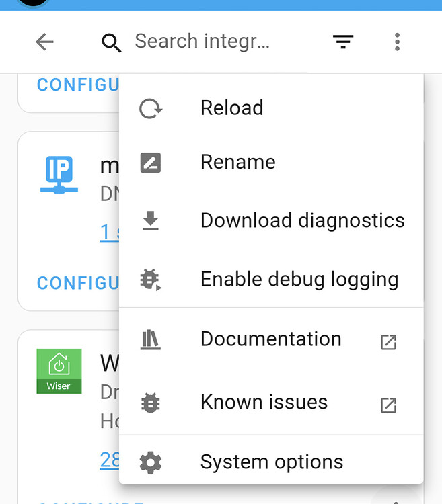
Task: Open the '1' link on IP card
Action: coord(110,232)
